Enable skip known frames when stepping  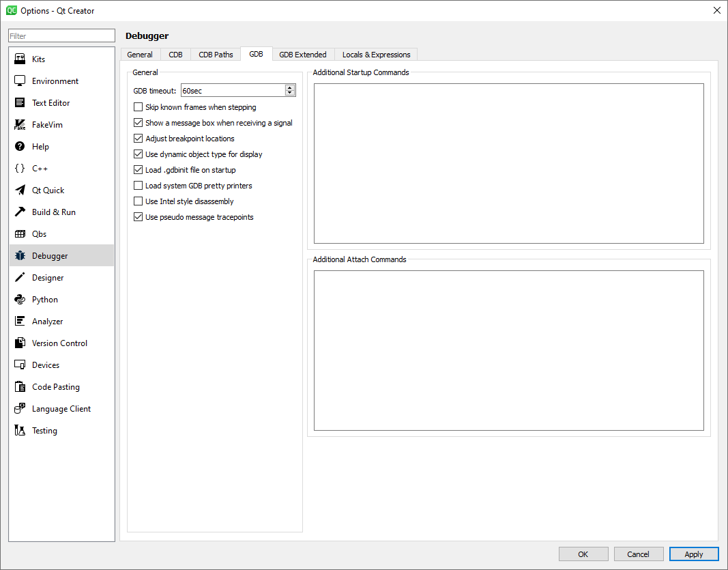[x=137, y=107]
